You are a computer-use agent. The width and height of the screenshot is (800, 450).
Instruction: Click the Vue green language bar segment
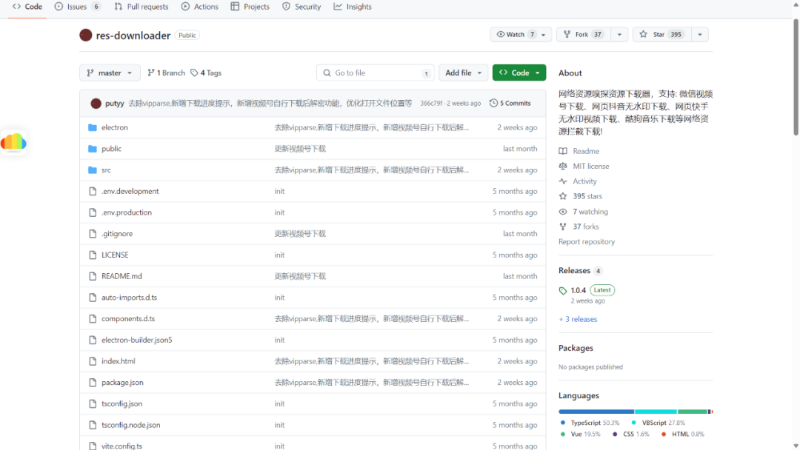[x=692, y=412]
